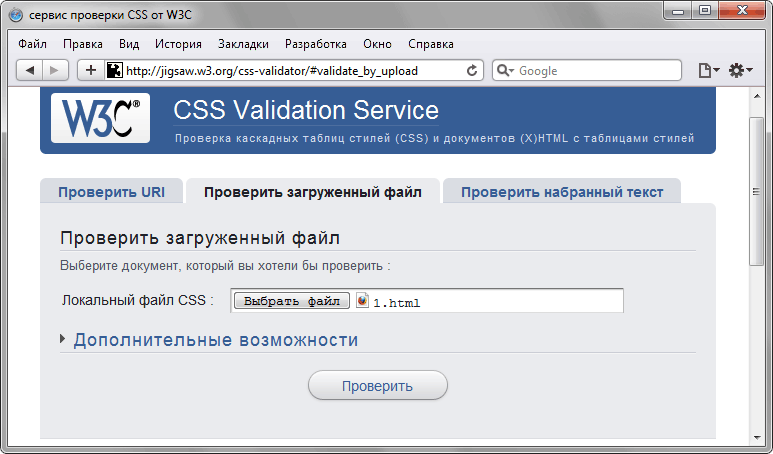Click the Safari back navigation arrow

click(x=30, y=70)
